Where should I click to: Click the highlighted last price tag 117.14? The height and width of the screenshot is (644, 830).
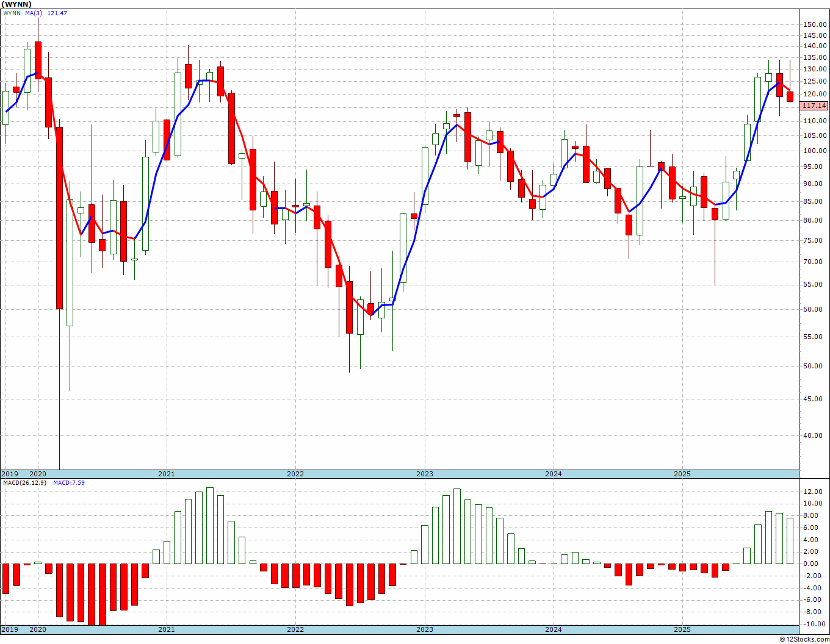point(814,106)
